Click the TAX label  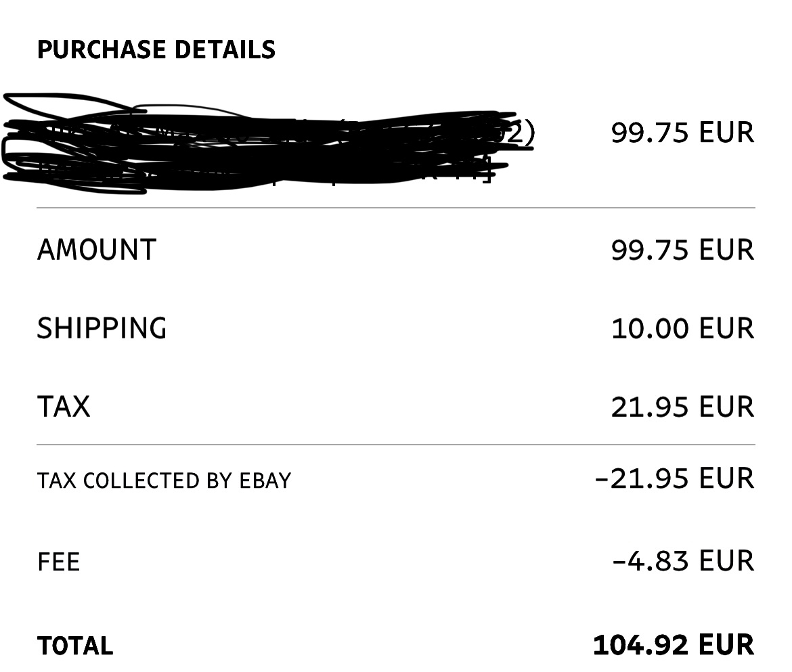(64, 407)
